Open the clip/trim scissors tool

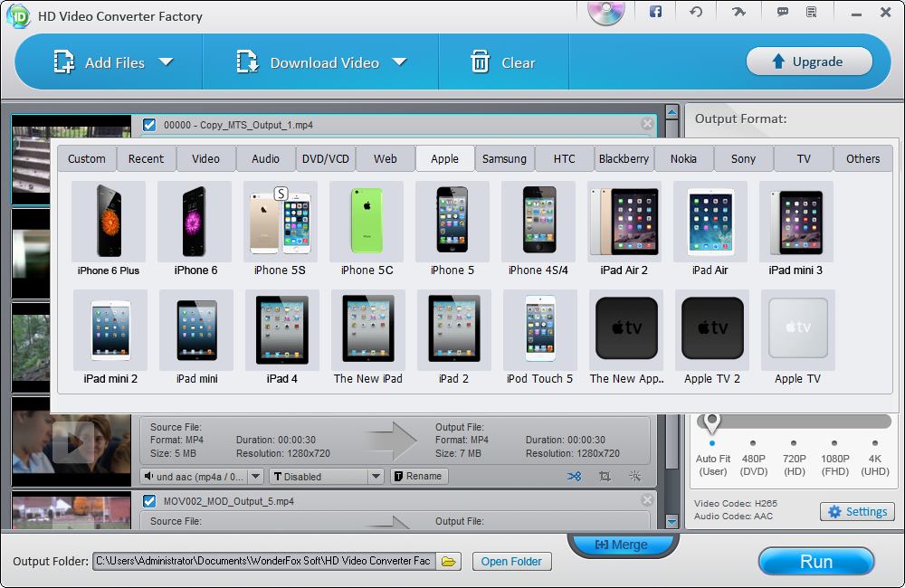575,476
